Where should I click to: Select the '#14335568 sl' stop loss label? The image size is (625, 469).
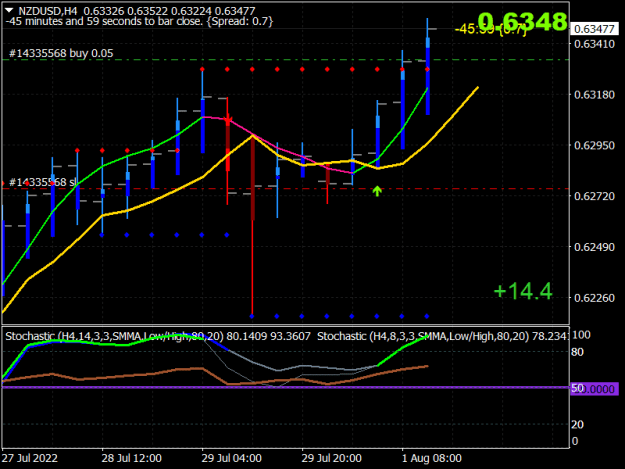click(42, 182)
